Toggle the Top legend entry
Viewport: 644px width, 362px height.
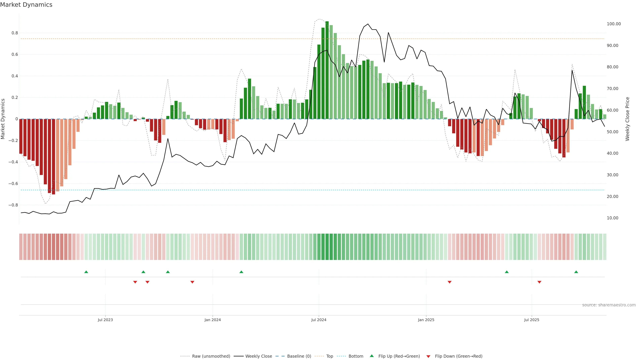coord(330,356)
